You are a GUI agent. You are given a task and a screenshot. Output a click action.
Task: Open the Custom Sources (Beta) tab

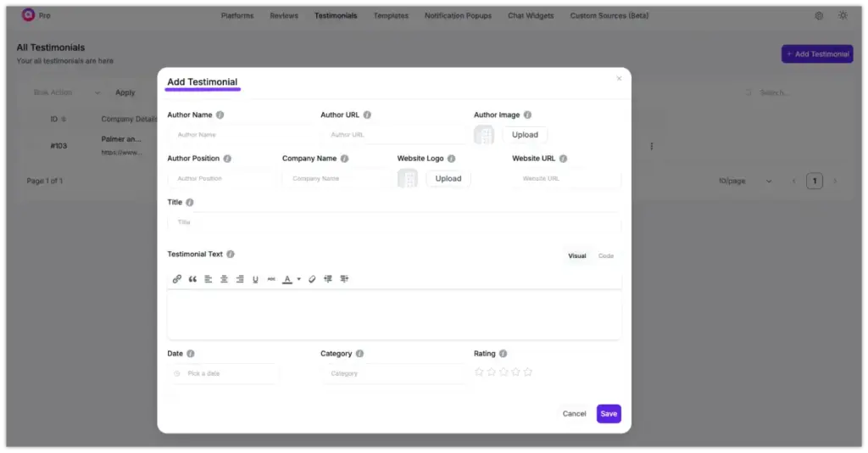click(609, 15)
